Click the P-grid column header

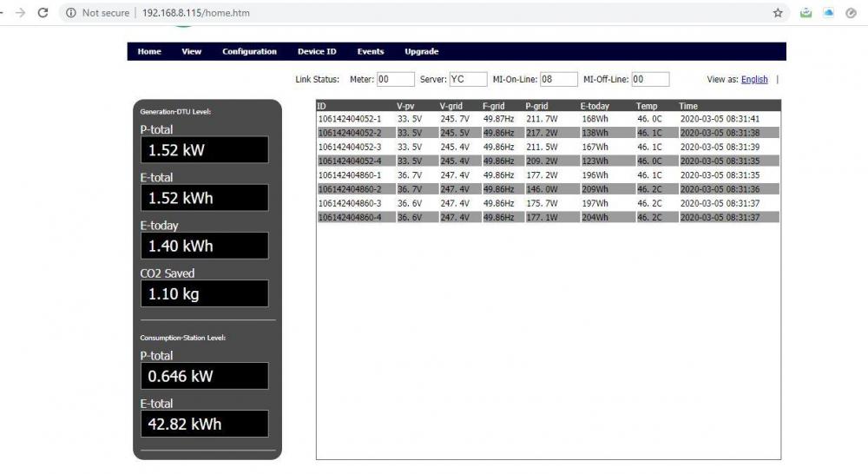(x=536, y=106)
